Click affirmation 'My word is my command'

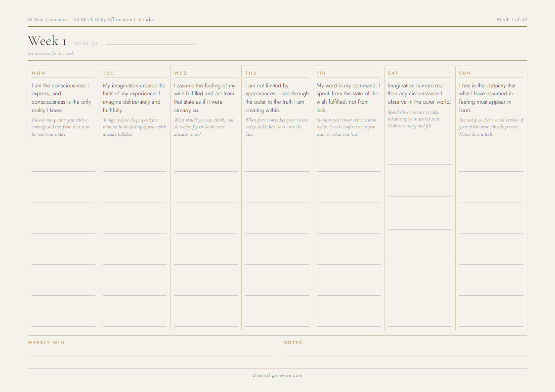click(x=348, y=98)
